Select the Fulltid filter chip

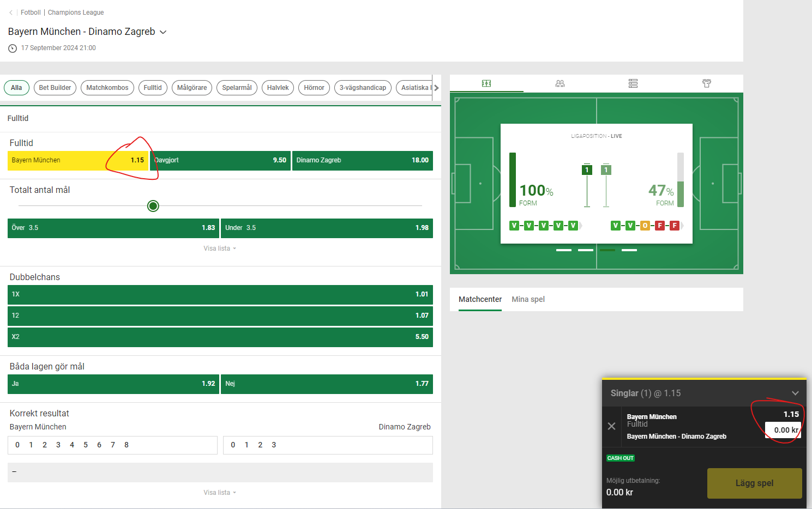coord(153,88)
